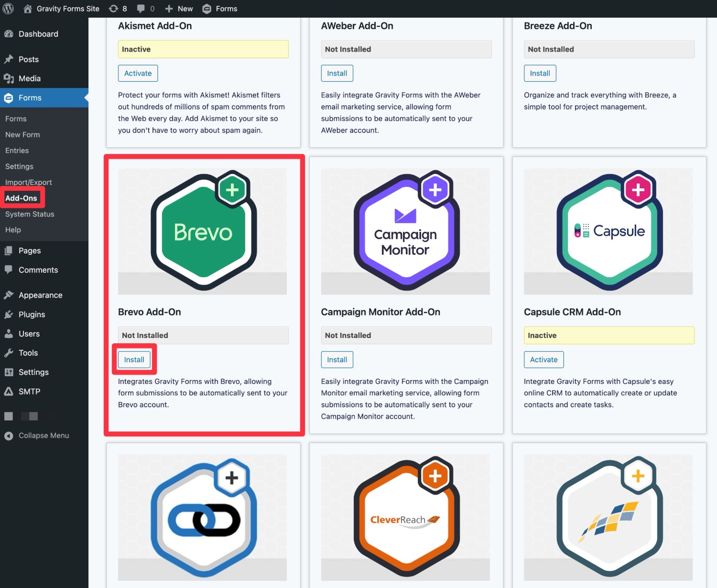Click the Plugins plug icon

pos(9,315)
